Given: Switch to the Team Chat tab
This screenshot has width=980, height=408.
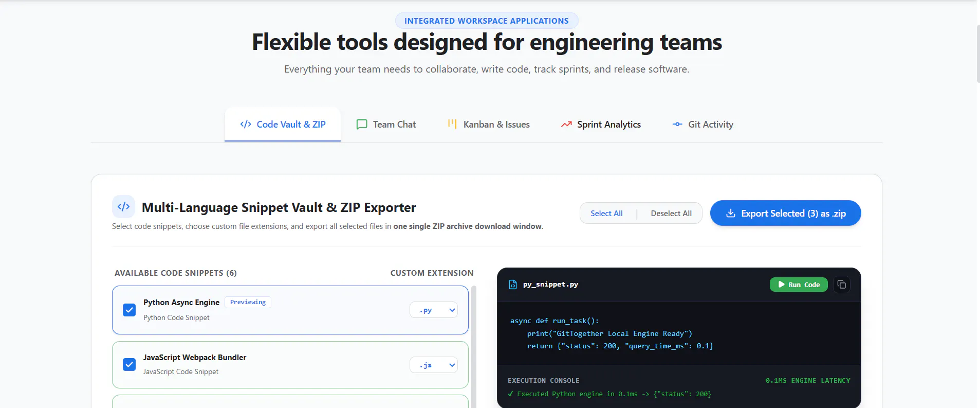Looking at the screenshot, I should 386,124.
